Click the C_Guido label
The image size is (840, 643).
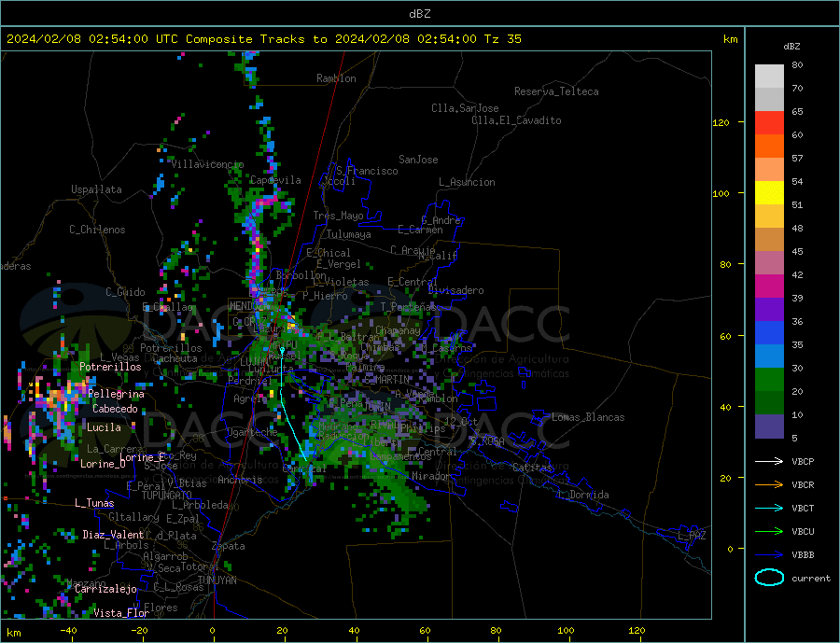pos(125,292)
